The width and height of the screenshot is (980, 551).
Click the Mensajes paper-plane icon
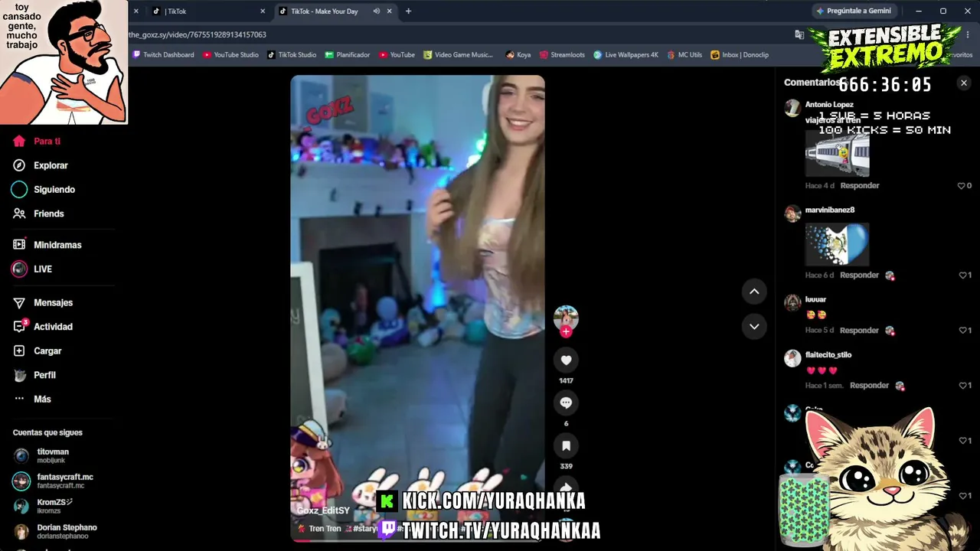pyautogui.click(x=19, y=302)
